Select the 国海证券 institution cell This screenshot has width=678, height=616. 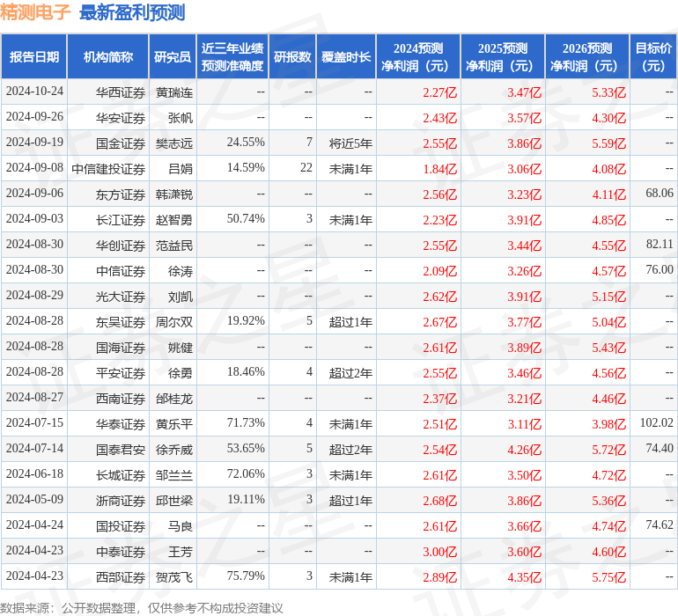coord(108,347)
